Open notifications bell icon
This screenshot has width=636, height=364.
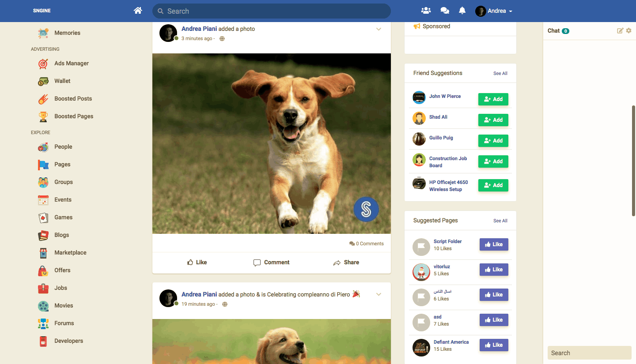pyautogui.click(x=462, y=11)
